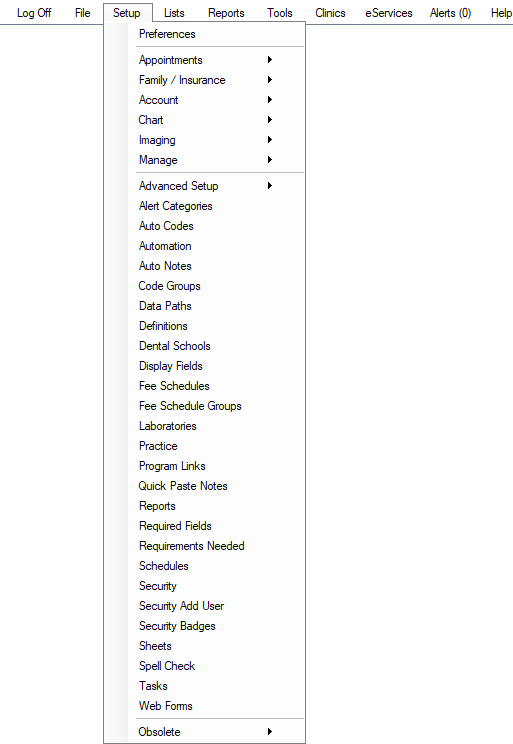Open the Obsolete submenu
Image resolution: width=513 pixels, height=744 pixels.
pos(204,732)
